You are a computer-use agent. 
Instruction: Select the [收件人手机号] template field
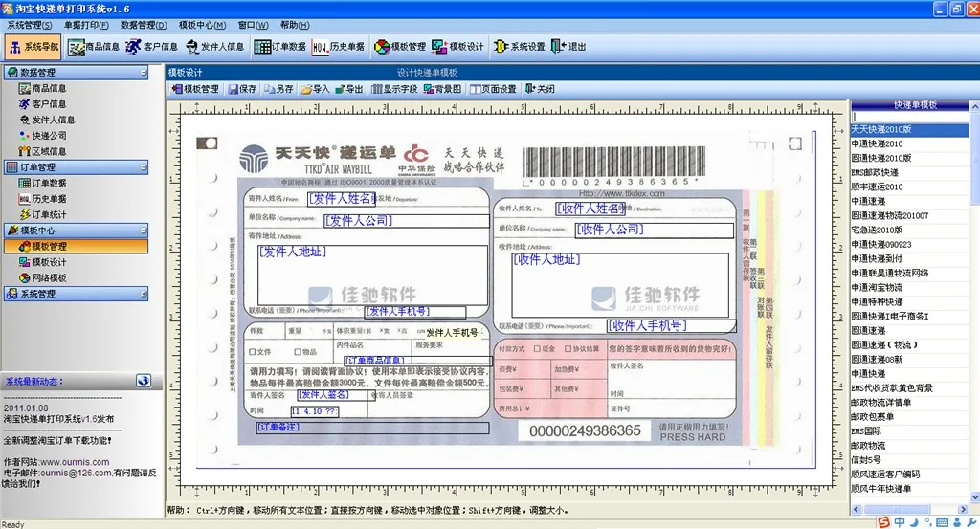[x=672, y=325]
